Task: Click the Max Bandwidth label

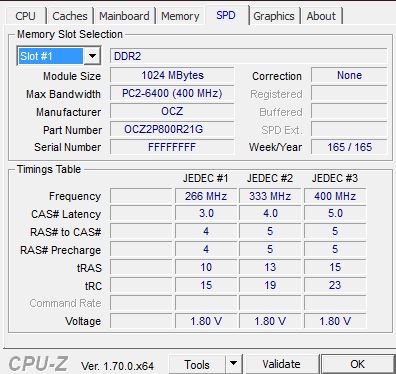Action: click(x=63, y=94)
